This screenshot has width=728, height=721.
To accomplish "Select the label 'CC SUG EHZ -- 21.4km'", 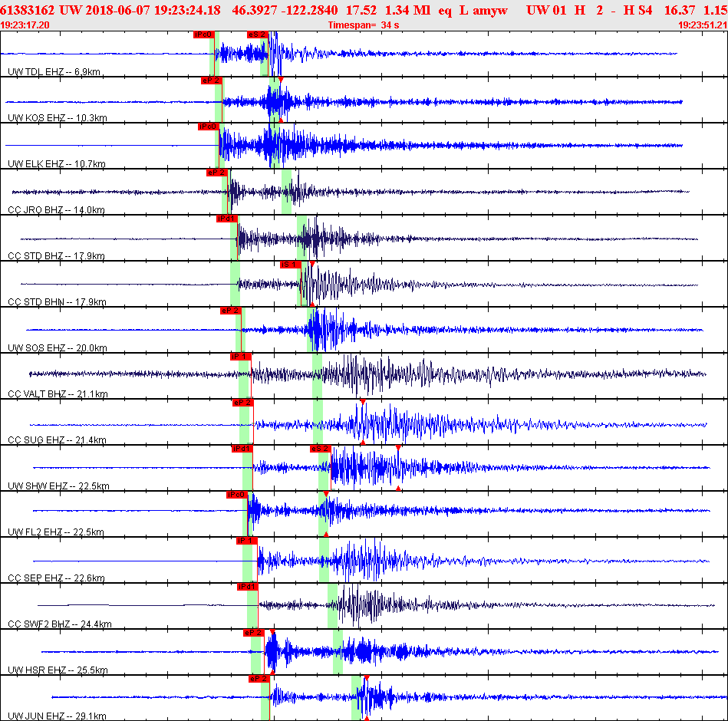I will (57, 440).
